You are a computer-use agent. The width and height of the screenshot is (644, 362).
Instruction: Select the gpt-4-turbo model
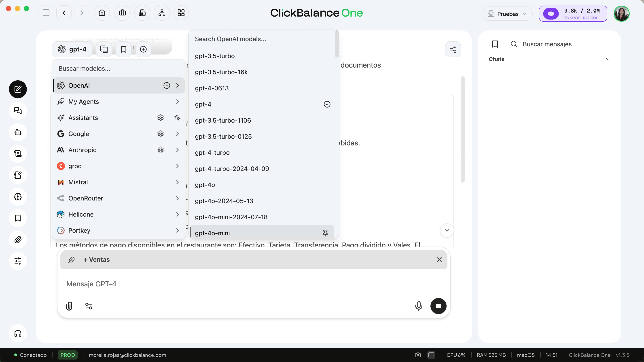262,153
